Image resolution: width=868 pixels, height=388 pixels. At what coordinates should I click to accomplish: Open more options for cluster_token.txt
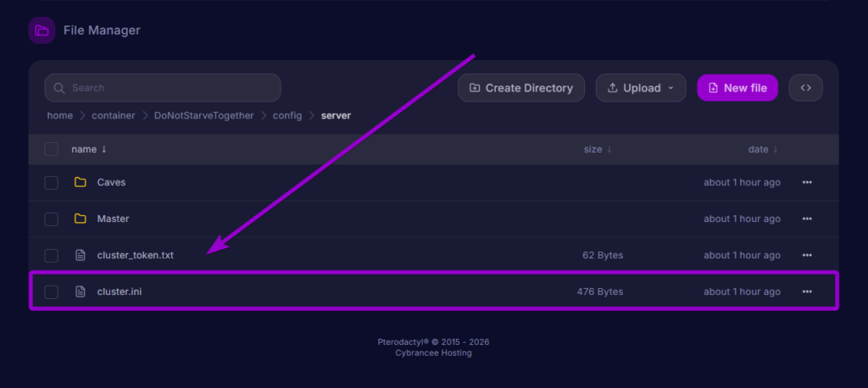[x=807, y=255]
